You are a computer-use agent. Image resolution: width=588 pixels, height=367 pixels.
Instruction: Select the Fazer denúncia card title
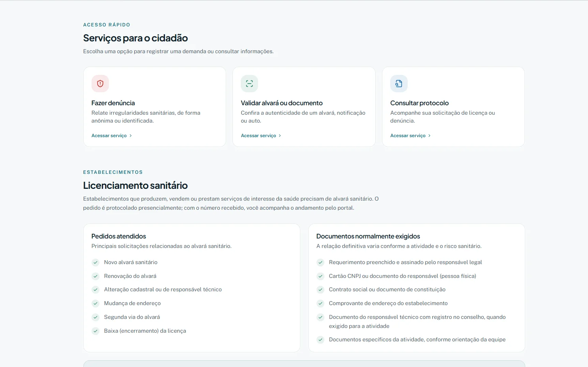pyautogui.click(x=113, y=103)
